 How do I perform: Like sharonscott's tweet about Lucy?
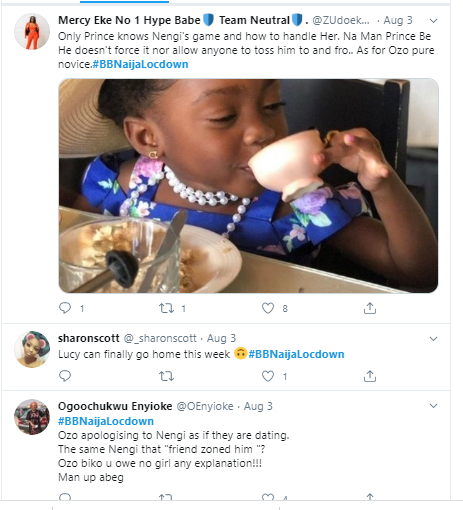[268, 376]
